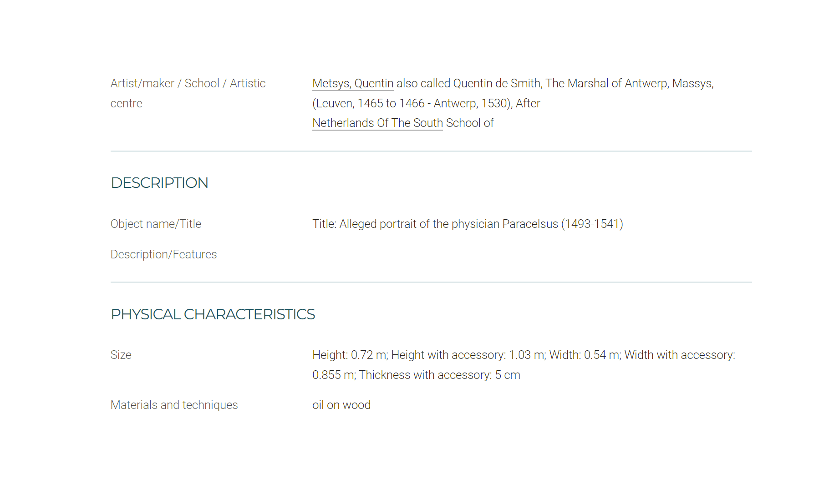Click the 'centre' label word
The width and height of the screenshot is (834, 504).
click(x=126, y=104)
